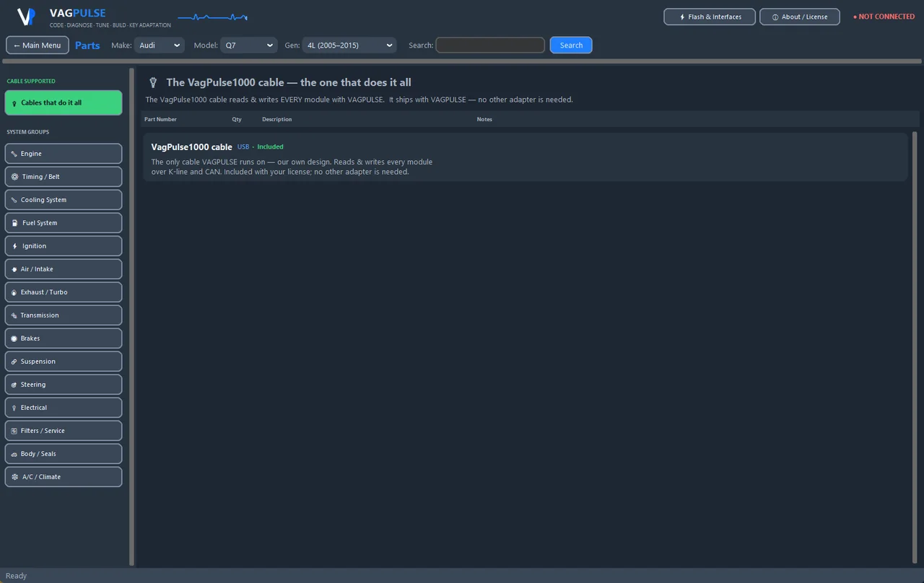Open the Engine system group

64,154
